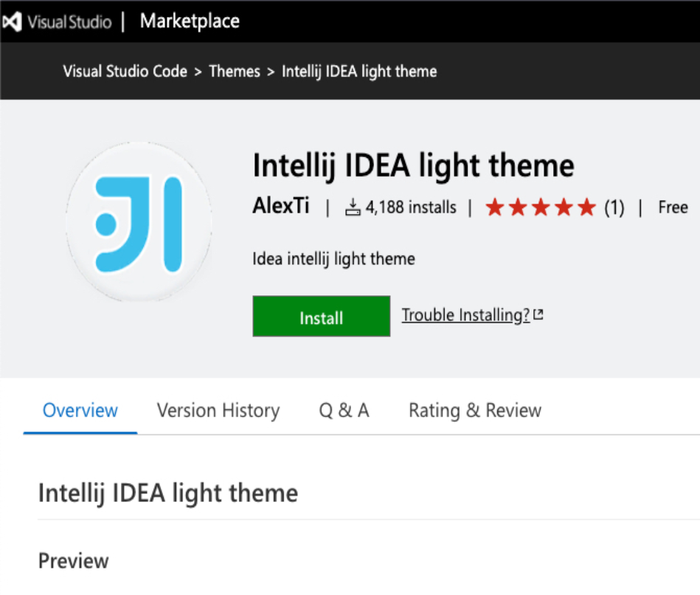Click the Preview section heading
700x595 pixels.
tap(74, 561)
